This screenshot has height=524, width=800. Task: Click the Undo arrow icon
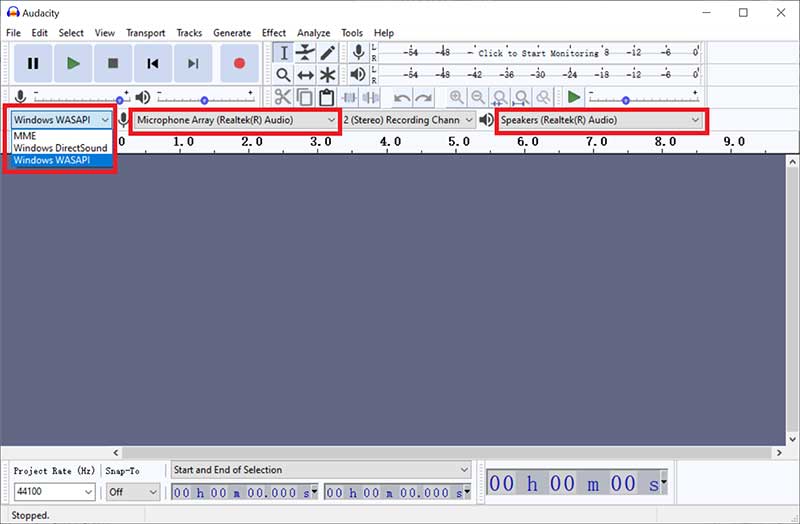tap(402, 97)
